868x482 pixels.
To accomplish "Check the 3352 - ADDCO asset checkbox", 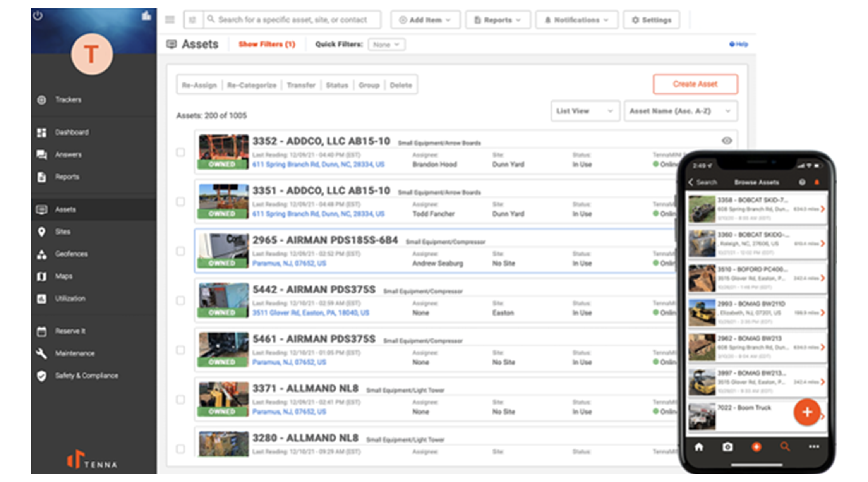I will pyautogui.click(x=180, y=152).
